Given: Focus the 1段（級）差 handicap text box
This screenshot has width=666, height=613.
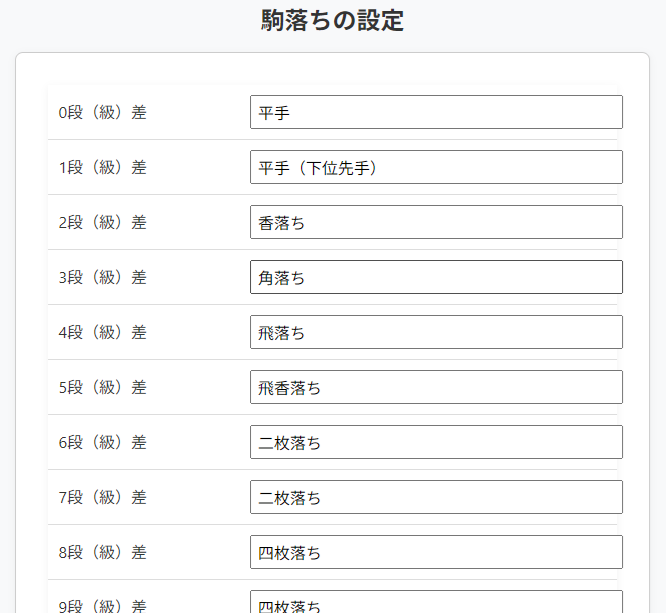Looking at the screenshot, I should (x=436, y=167).
